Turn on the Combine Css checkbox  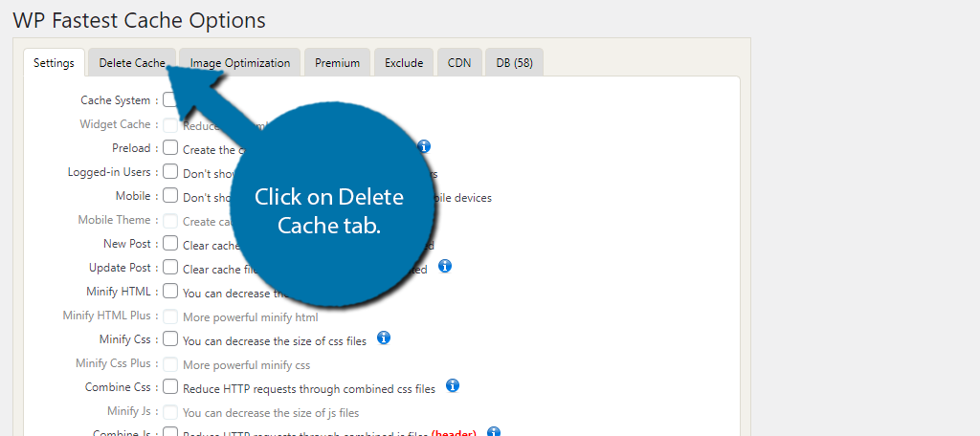pyautogui.click(x=170, y=386)
